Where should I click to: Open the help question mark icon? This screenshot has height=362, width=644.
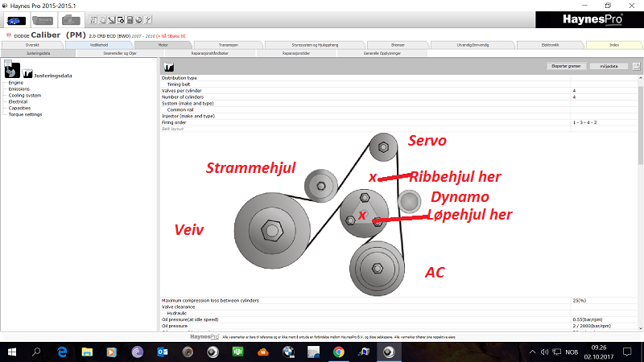[x=148, y=19]
